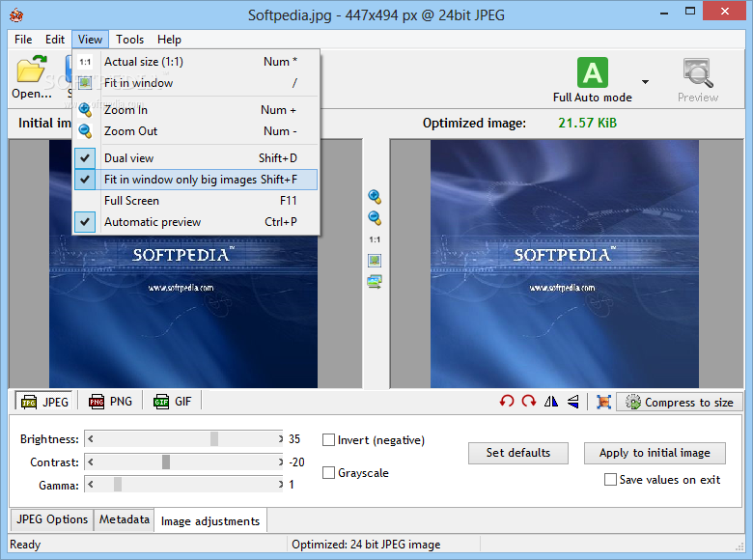Open the Edit menu
This screenshot has height=560, width=753.
click(55, 40)
